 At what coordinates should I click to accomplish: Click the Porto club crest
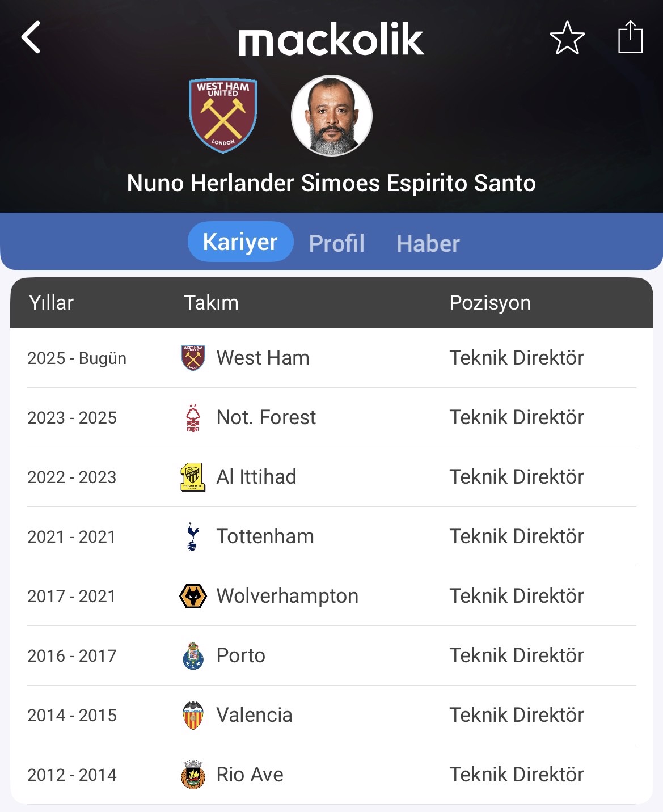click(193, 655)
